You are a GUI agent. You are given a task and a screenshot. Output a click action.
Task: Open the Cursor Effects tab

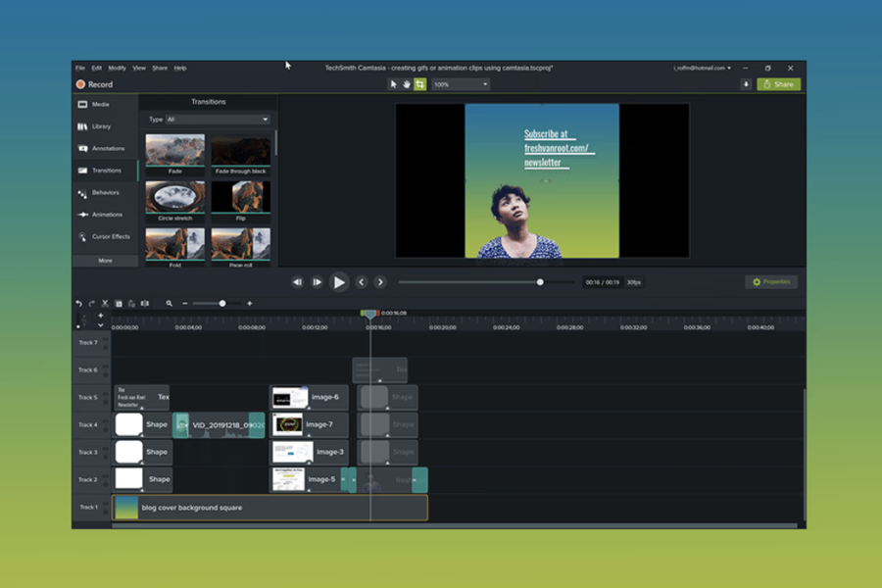click(105, 236)
